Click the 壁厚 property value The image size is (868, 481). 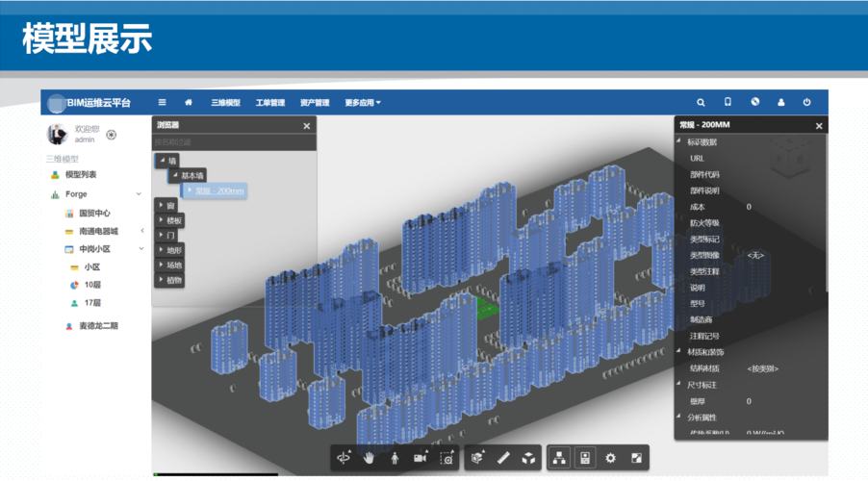(749, 401)
